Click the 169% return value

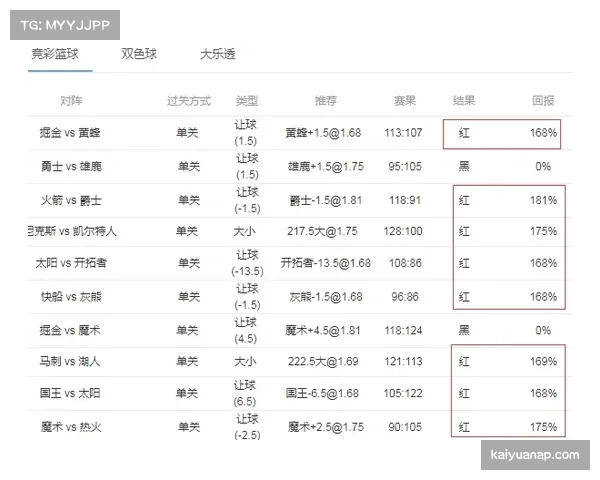click(543, 361)
